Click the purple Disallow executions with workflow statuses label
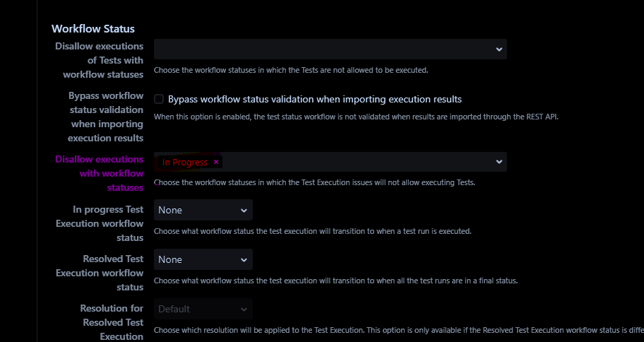Screen dimensions: 644x342 coord(99,173)
